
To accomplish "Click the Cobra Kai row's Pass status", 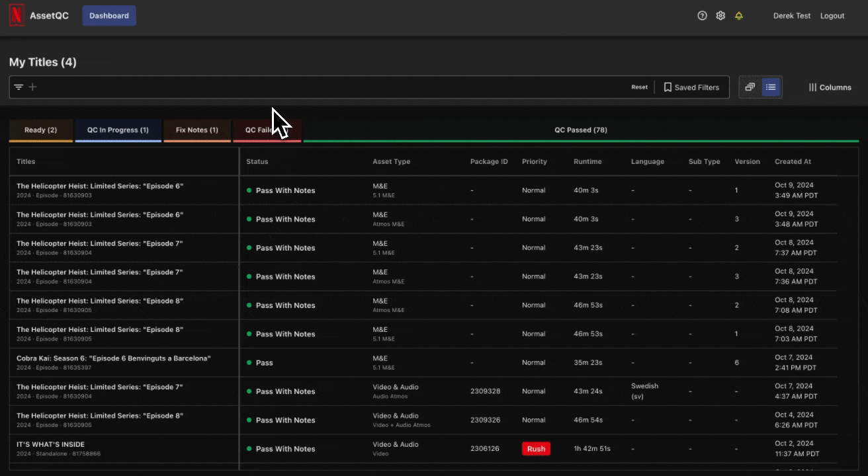I will (x=260, y=362).
